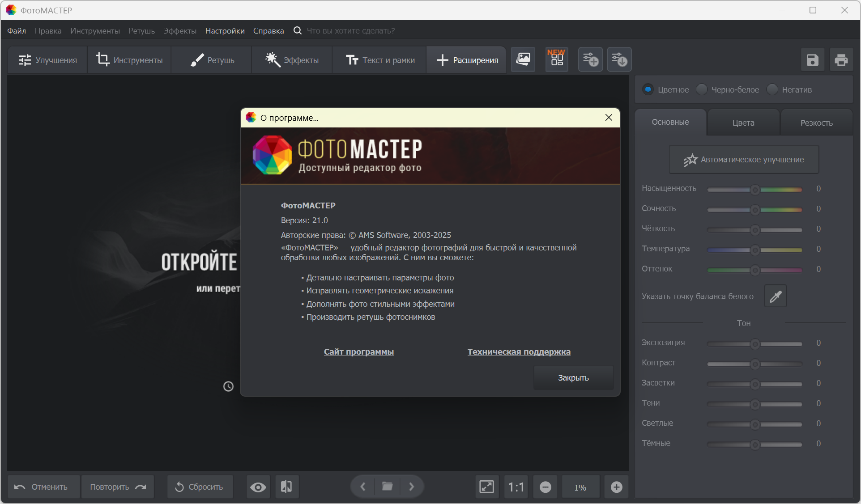Open Техническая поддержка link

(x=519, y=352)
